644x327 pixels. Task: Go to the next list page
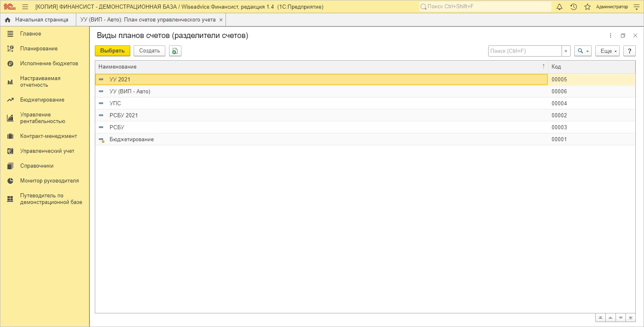pyautogui.click(x=620, y=318)
